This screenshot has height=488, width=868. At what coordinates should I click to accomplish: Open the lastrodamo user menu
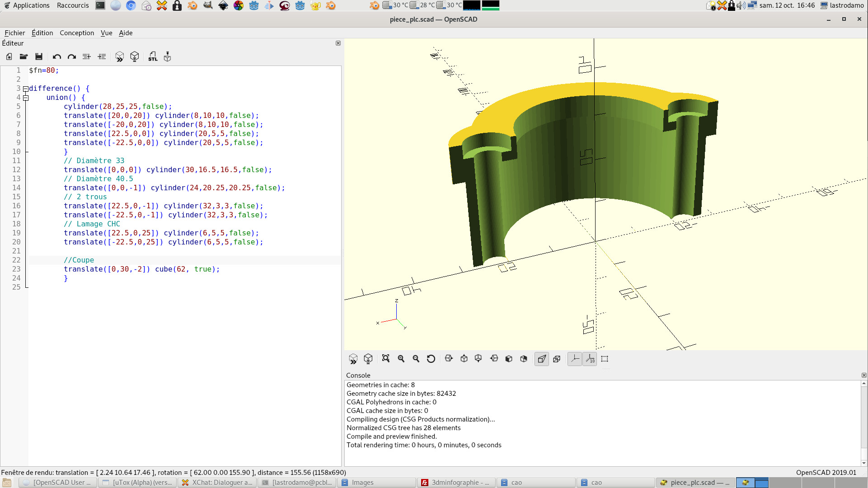842,5
